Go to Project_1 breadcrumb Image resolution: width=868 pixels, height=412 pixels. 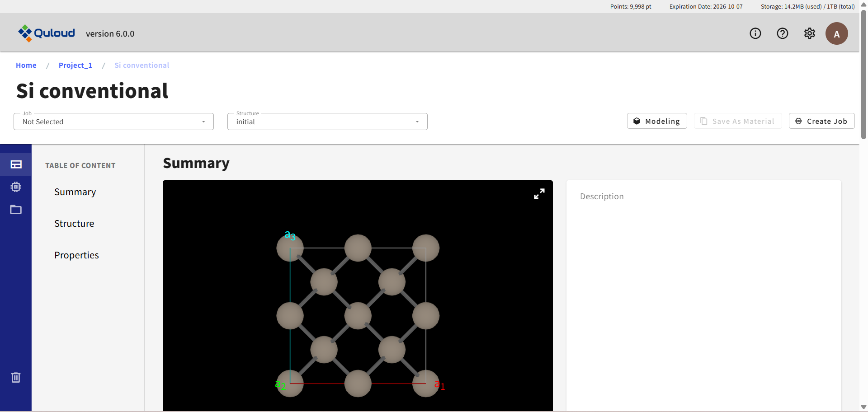pyautogui.click(x=75, y=65)
